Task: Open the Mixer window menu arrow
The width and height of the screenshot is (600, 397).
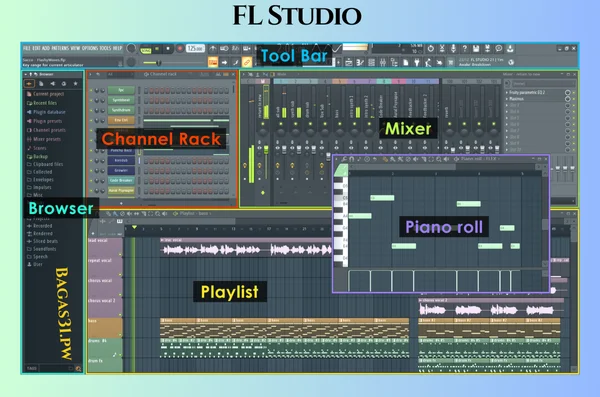Action: click(x=244, y=74)
